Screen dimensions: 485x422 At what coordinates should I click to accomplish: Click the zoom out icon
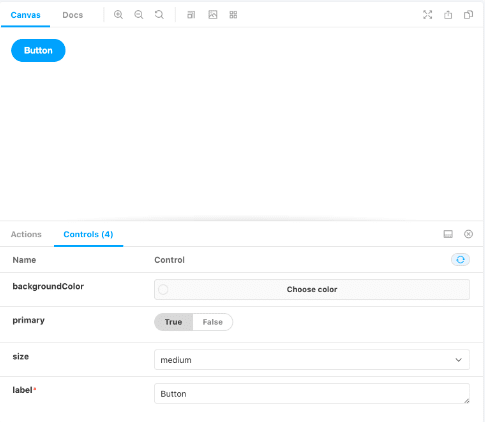tap(139, 15)
